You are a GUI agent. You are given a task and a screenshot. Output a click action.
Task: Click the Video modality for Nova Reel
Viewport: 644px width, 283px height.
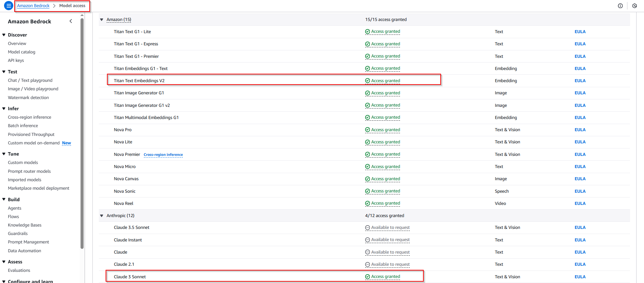500,204
